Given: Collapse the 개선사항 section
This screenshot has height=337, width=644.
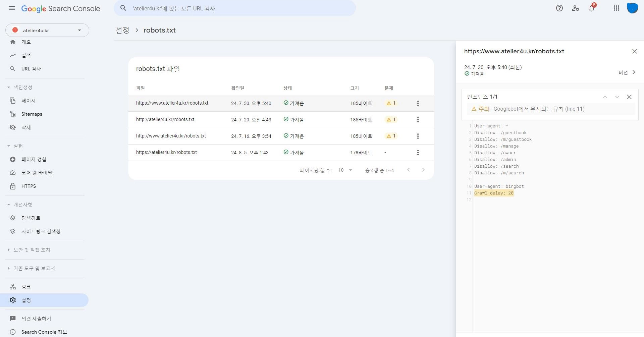Looking at the screenshot, I should pyautogui.click(x=20, y=205).
